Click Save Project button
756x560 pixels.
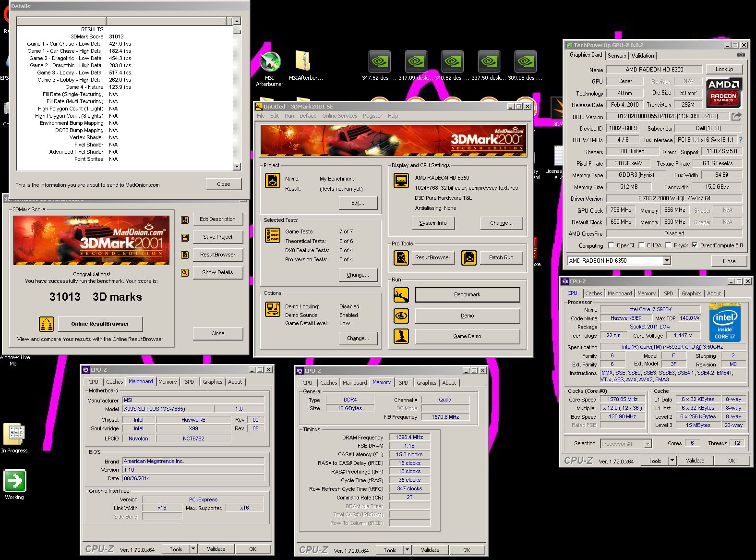pyautogui.click(x=218, y=237)
